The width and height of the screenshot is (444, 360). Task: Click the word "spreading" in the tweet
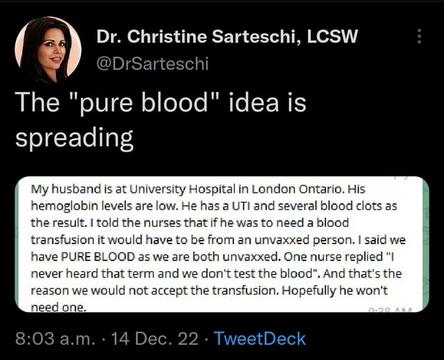[74, 138]
